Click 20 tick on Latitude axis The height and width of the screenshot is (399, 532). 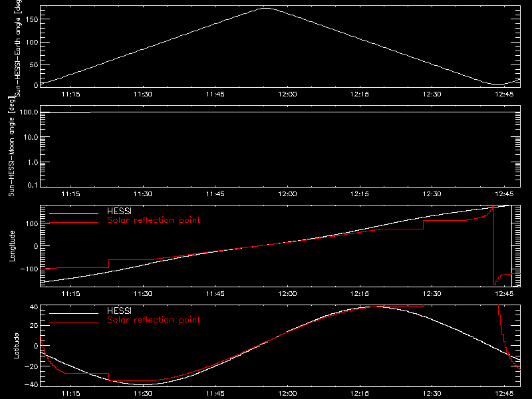[x=34, y=326]
